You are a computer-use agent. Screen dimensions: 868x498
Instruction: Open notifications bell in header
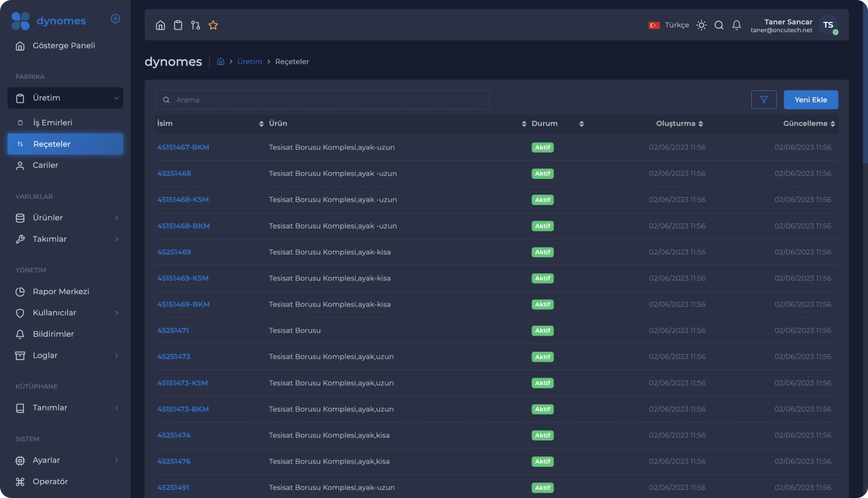click(x=736, y=25)
